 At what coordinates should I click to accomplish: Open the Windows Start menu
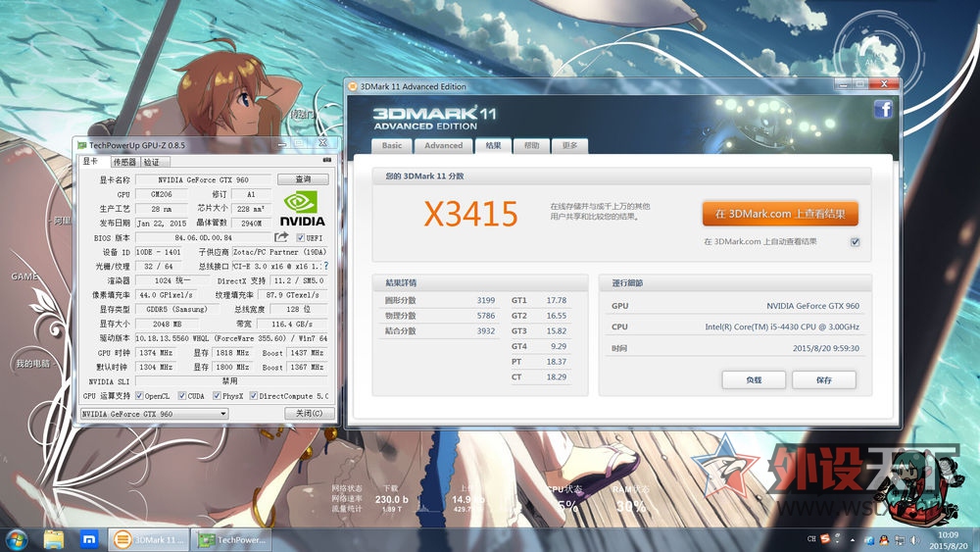click(17, 539)
